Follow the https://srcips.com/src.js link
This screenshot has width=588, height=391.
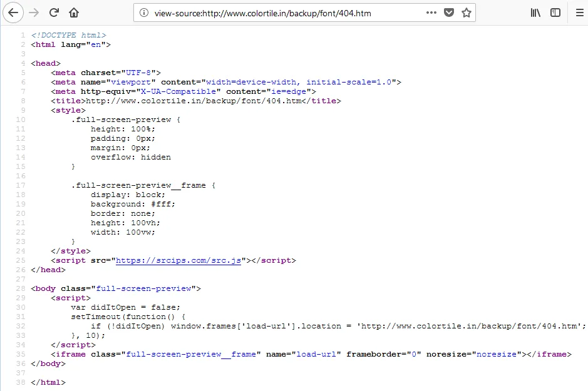(x=178, y=260)
